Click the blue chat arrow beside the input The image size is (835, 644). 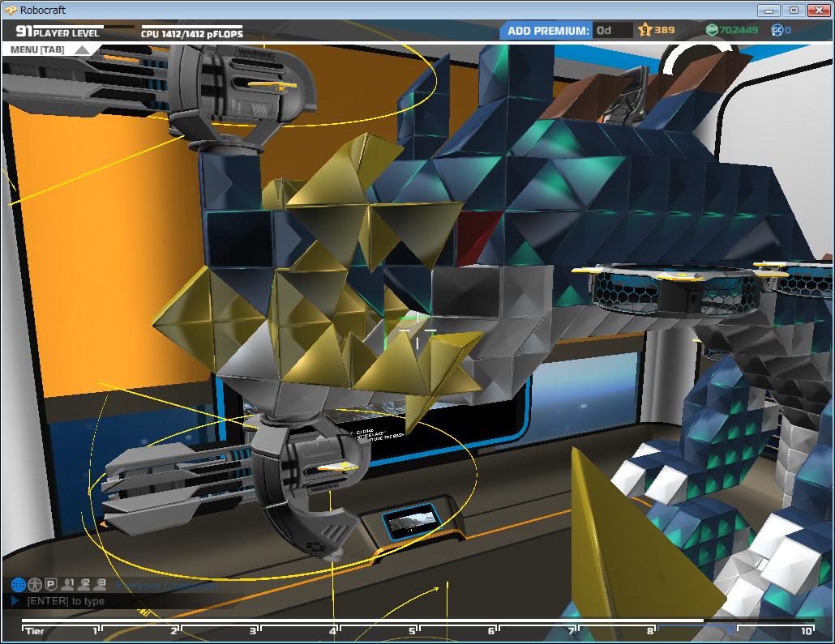[x=15, y=601]
